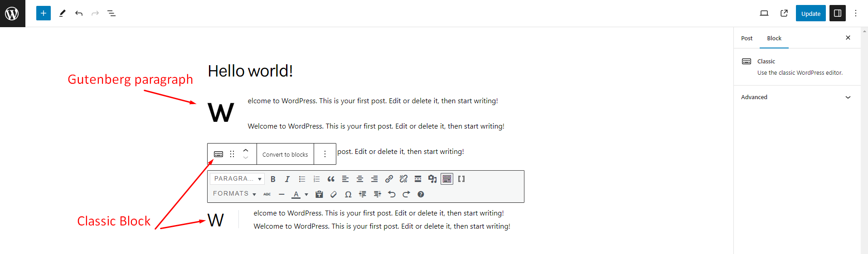Click Paste as text clipboard icon

click(319, 194)
